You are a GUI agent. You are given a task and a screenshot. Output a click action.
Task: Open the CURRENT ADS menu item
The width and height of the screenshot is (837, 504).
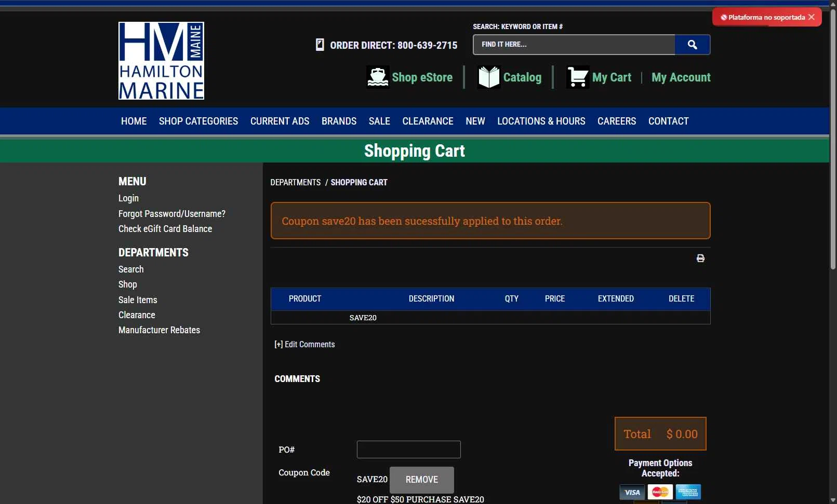tap(280, 121)
